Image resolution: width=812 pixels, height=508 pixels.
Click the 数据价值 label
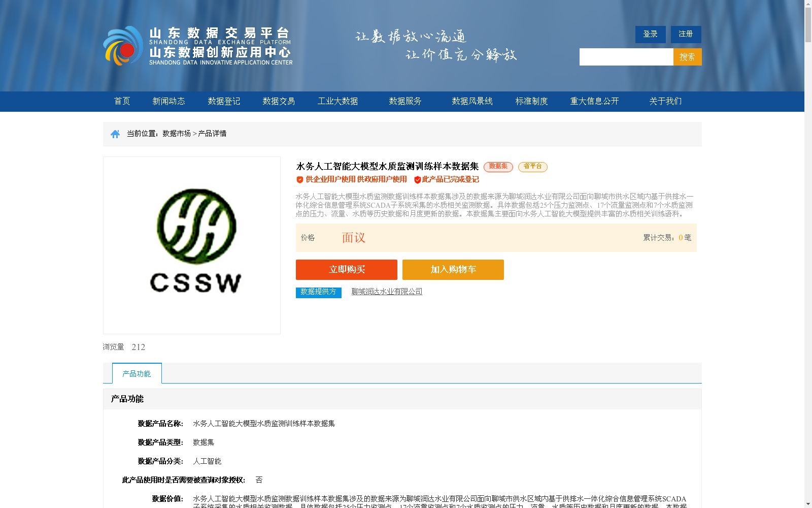click(167, 499)
